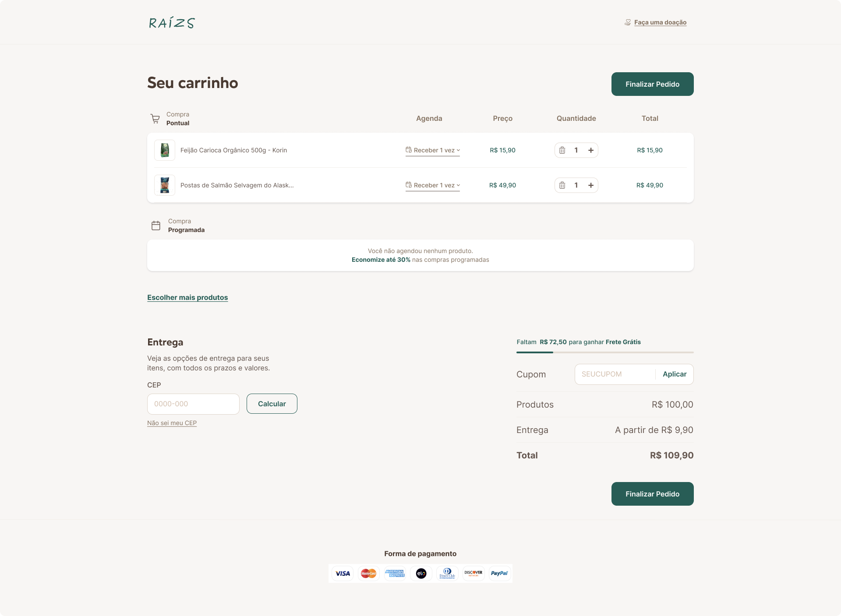
Task: Click the bottom Finalizar Pedido button
Action: tap(653, 494)
